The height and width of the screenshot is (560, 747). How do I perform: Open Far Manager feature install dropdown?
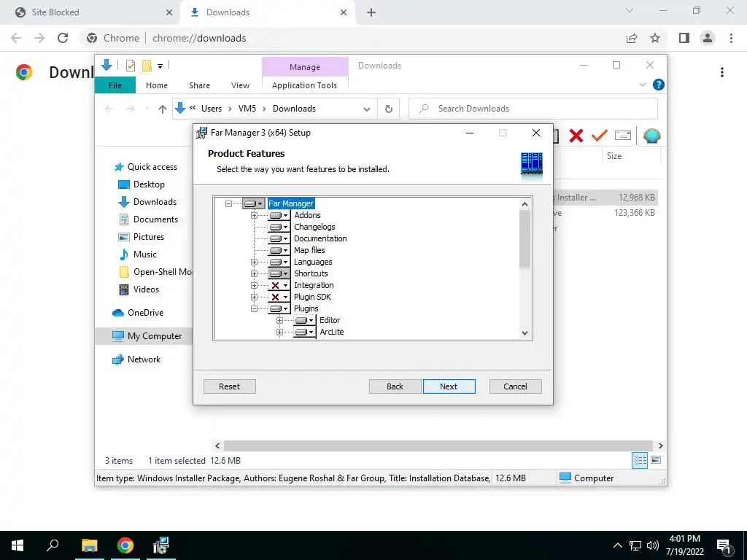pyautogui.click(x=253, y=204)
